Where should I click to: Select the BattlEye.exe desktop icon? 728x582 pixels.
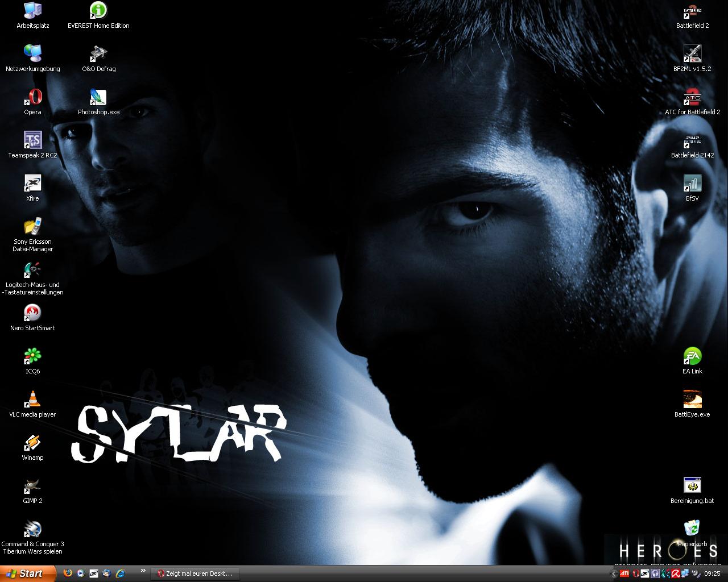coord(692,404)
